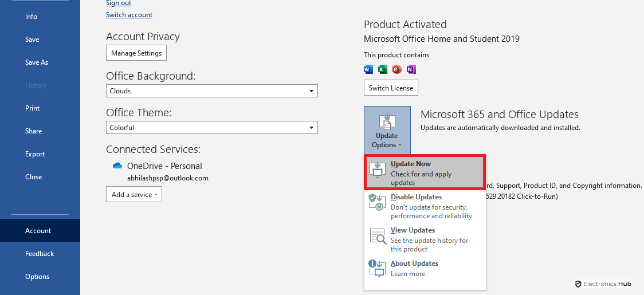Open the Export sidebar item
The height and width of the screenshot is (295, 644).
tap(35, 154)
